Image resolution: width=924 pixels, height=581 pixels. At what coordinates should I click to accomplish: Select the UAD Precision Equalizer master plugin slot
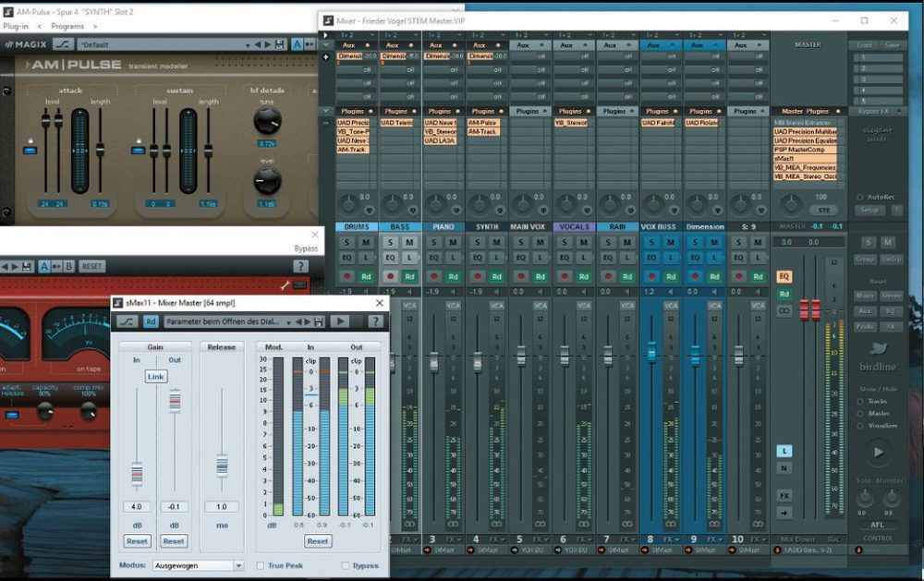[x=805, y=140]
